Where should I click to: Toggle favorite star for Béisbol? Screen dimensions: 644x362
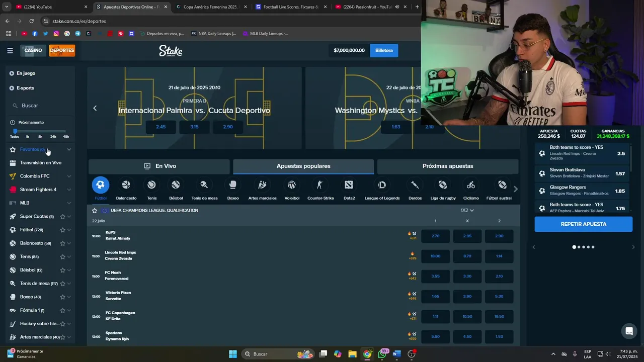[62, 270]
